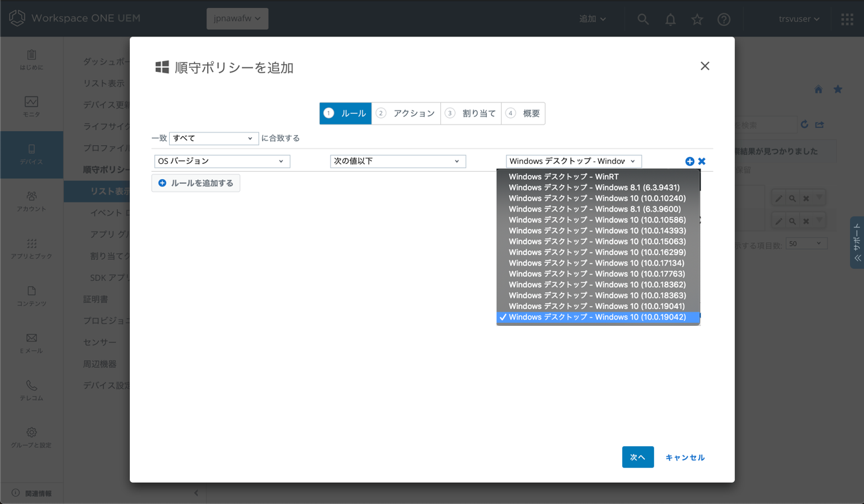This screenshot has width=864, height=504.
Task: Select Windows 8.1 (6.3.9600) option
Action: click(x=598, y=209)
